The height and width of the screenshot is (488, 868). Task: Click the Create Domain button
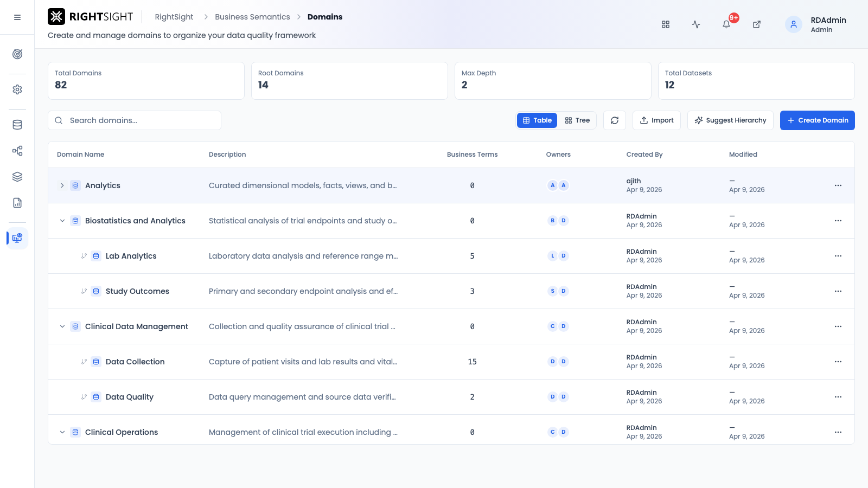pyautogui.click(x=818, y=120)
